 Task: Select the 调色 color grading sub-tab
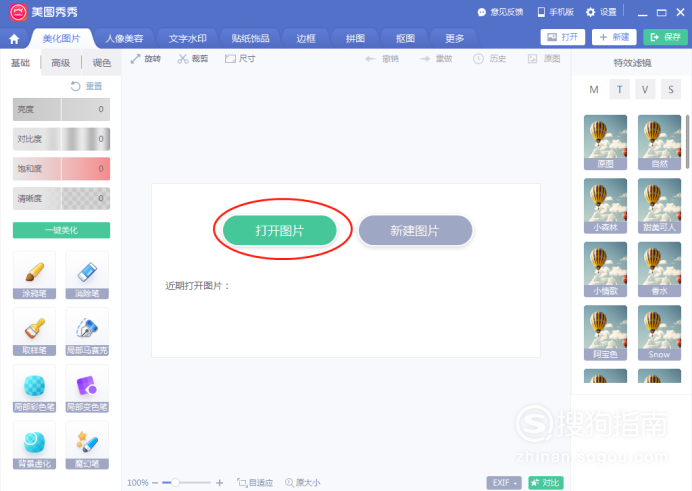[x=102, y=63]
